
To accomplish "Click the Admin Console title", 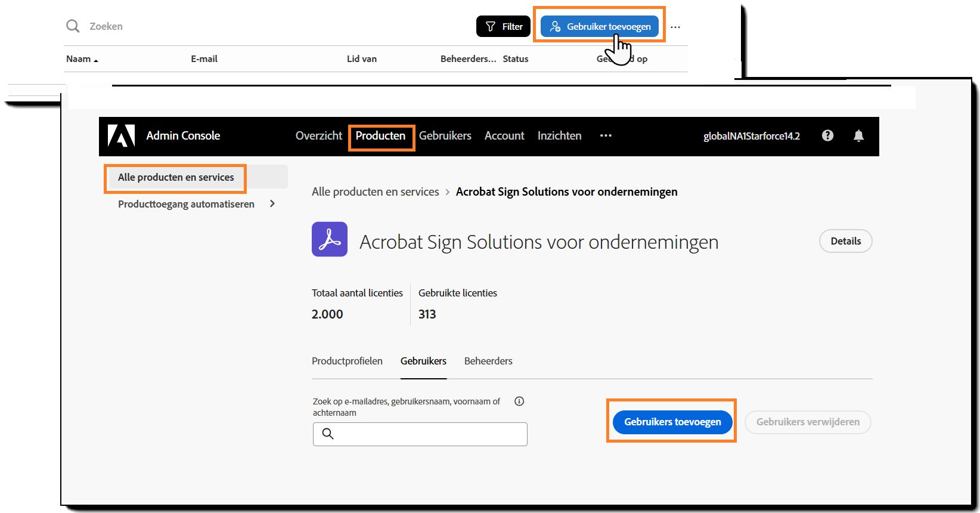I will [x=183, y=135].
